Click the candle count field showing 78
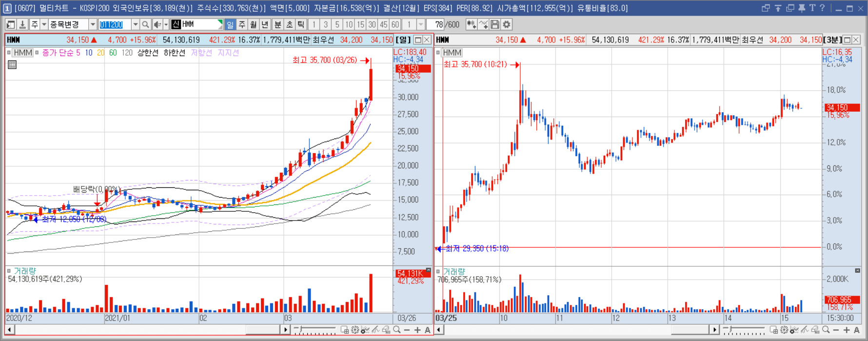The image size is (868, 341). [435, 24]
